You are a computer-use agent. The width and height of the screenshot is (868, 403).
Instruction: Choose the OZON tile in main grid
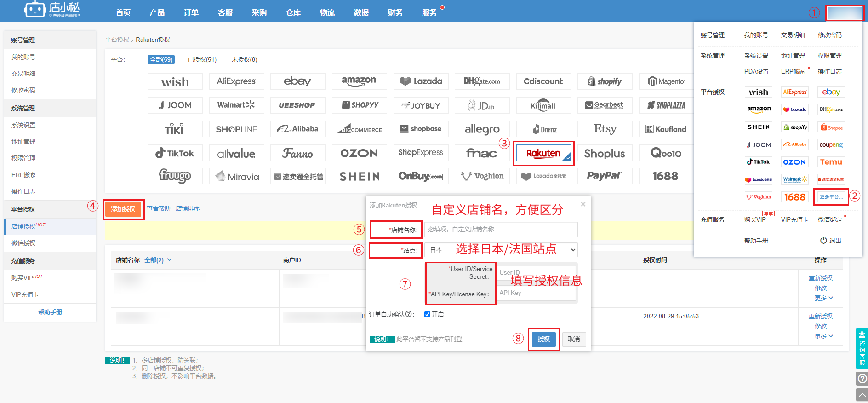point(359,153)
